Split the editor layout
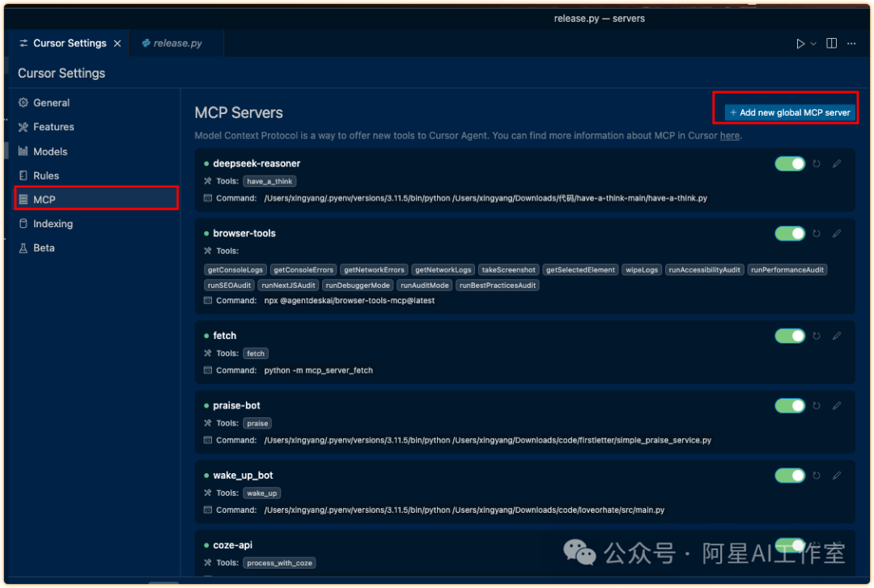 click(x=831, y=43)
